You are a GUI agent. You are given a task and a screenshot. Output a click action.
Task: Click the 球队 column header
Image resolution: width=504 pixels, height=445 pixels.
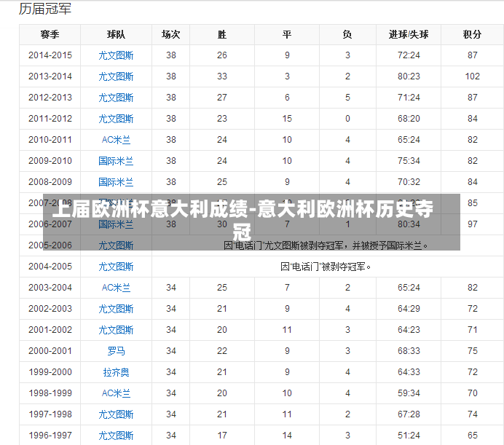[116, 34]
